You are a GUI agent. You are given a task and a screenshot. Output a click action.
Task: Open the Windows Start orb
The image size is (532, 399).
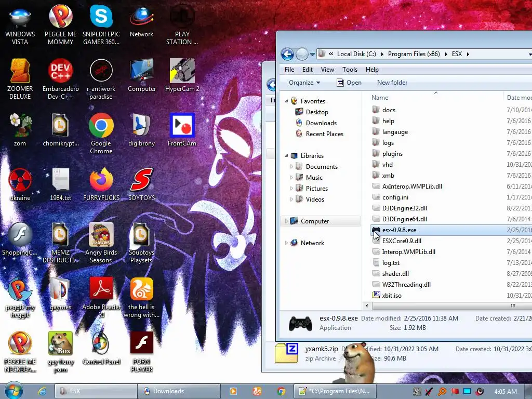[x=14, y=391]
